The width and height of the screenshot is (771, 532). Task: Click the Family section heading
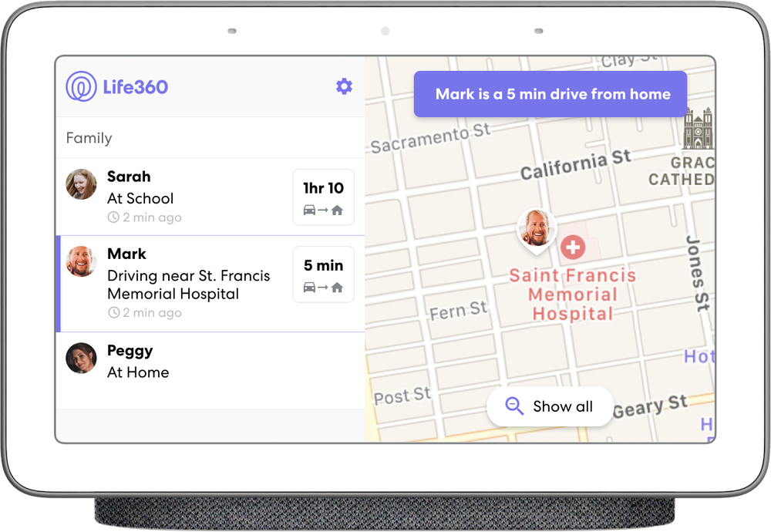[89, 138]
